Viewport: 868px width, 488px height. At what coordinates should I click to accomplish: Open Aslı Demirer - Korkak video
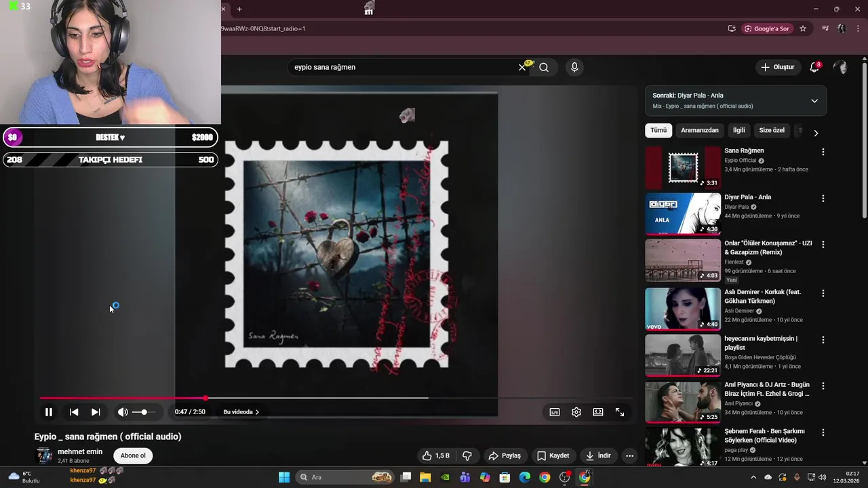pos(683,309)
